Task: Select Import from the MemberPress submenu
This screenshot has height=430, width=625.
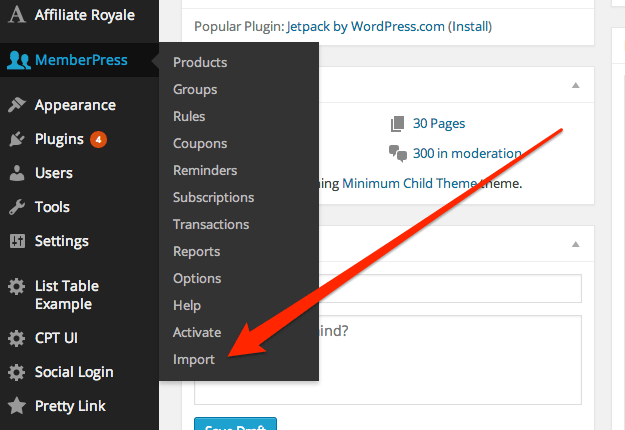Action: click(194, 359)
